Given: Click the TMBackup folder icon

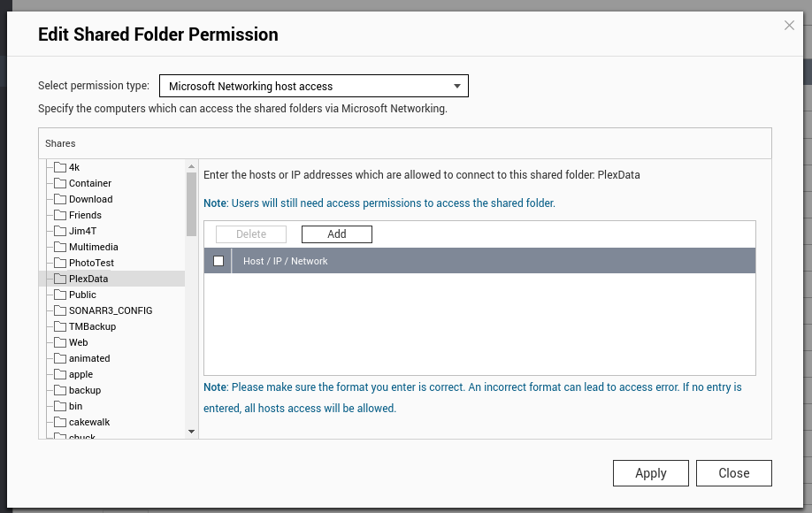Looking at the screenshot, I should [60, 326].
